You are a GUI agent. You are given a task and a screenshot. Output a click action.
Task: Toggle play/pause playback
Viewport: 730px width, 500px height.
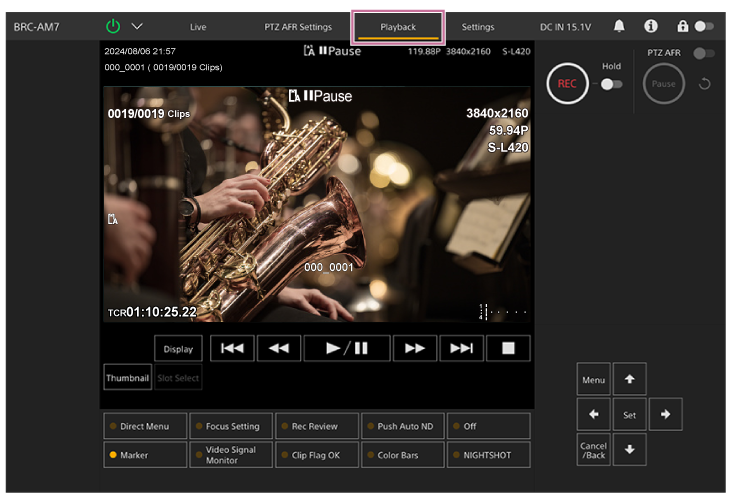346,348
